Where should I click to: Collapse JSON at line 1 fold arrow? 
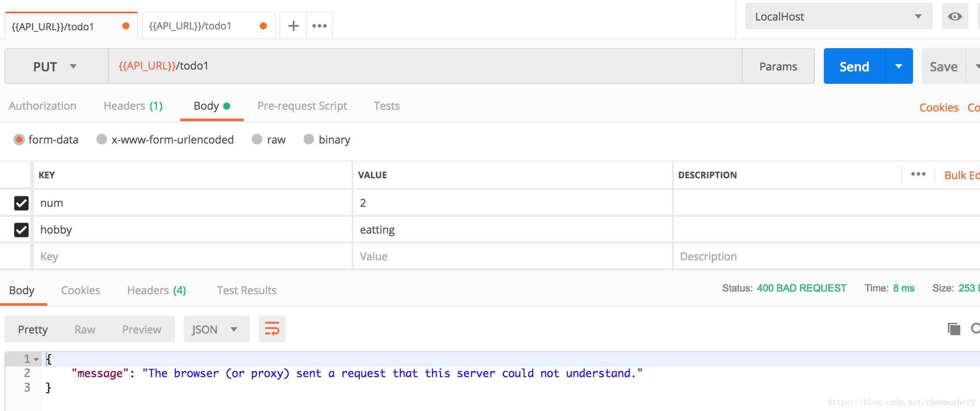36,359
